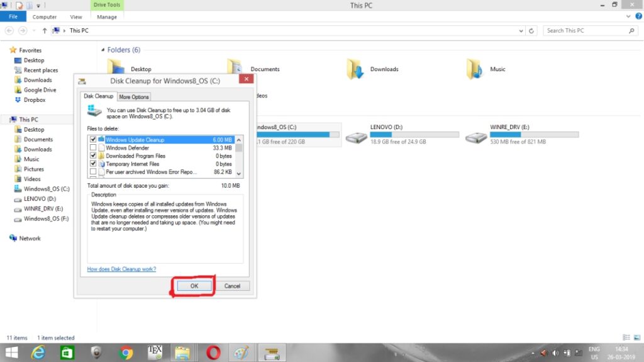Open the Computer ribbon tab
This screenshot has width=644, height=362.
pos(45,17)
